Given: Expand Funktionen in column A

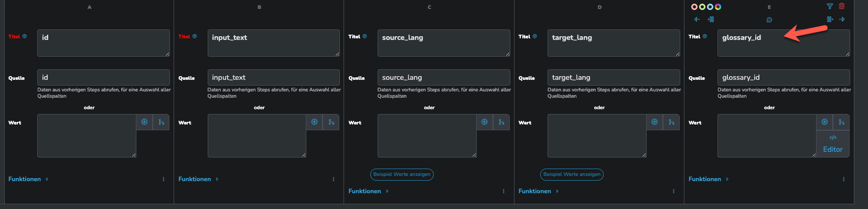Looking at the screenshot, I should coord(28,179).
